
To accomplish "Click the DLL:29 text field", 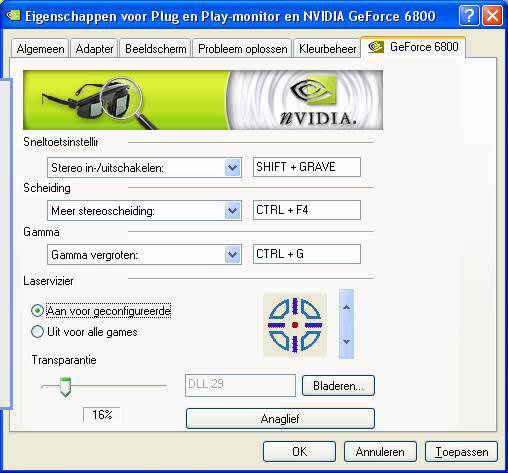I will click(x=240, y=385).
